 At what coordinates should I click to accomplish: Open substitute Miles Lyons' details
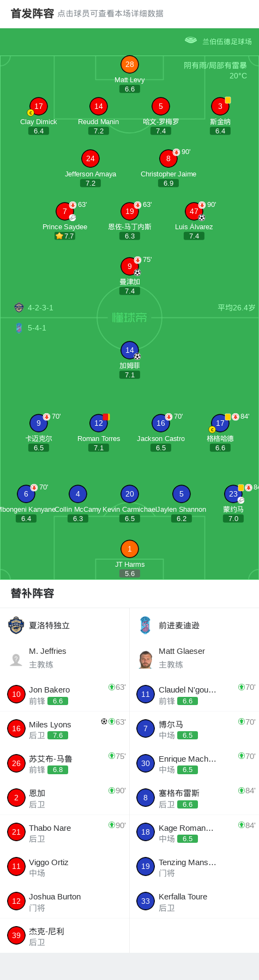(65, 728)
